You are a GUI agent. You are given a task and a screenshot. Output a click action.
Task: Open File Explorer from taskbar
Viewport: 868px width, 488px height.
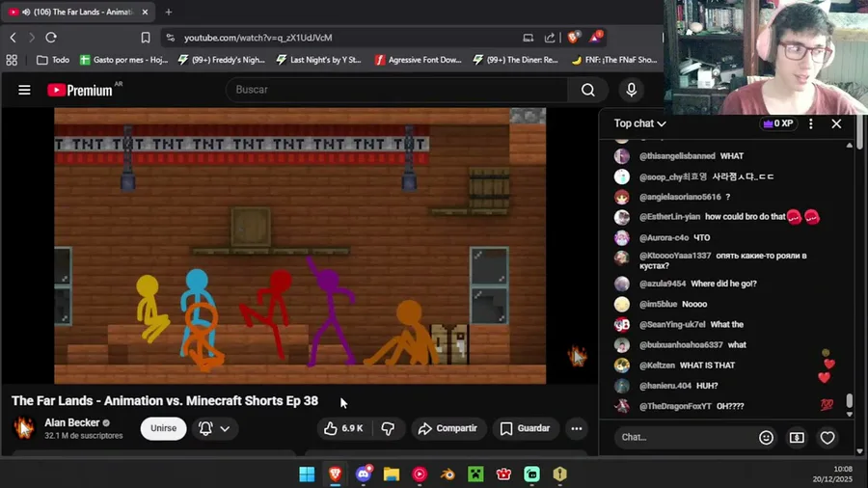coord(392,474)
